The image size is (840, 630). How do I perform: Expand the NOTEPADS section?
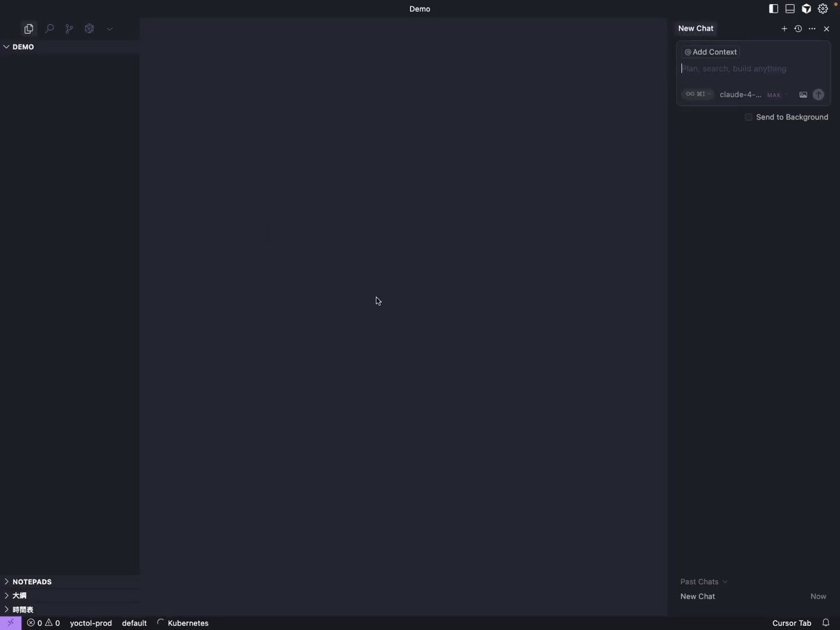click(32, 582)
